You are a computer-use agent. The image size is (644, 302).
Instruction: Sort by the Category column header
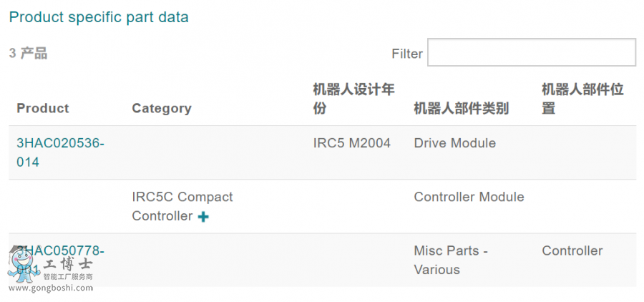tap(162, 109)
